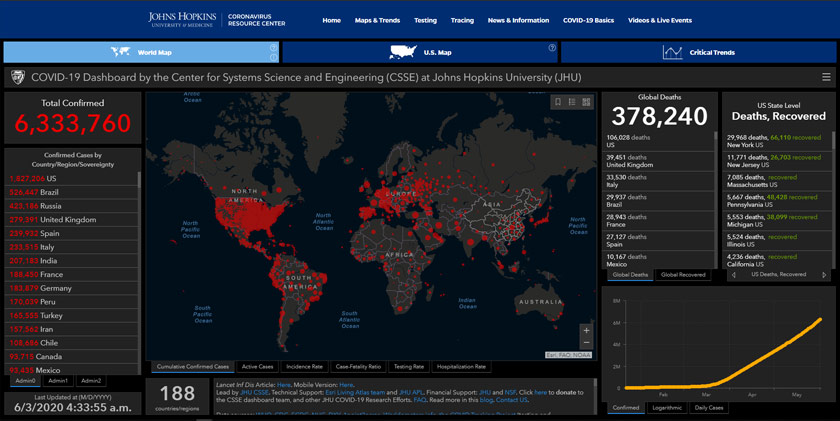Open the map legend icon
This screenshot has width=840, height=421.
tap(572, 102)
